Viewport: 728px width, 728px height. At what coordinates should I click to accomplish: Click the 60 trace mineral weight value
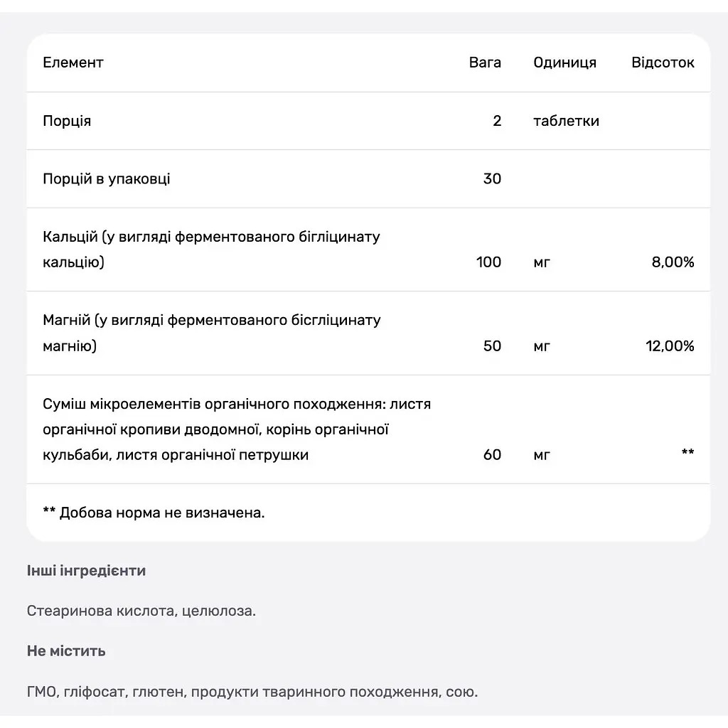coord(492,454)
